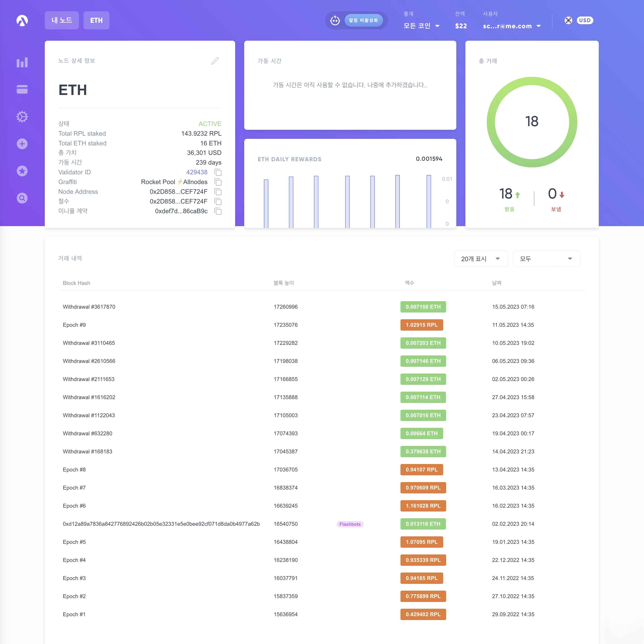644x644 pixels.
Task: Click the 0.007158 ETH amount badge
Action: point(423,307)
